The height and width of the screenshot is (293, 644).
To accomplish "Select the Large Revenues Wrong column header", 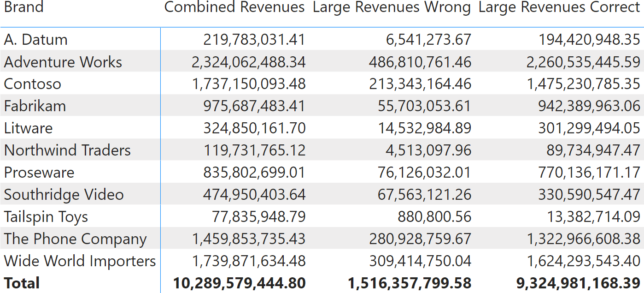I will point(392,7).
